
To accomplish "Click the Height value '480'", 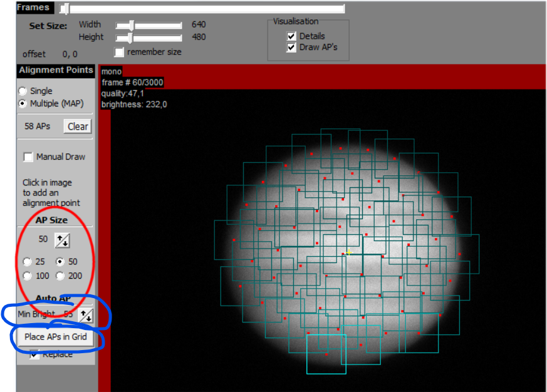I will point(199,37).
